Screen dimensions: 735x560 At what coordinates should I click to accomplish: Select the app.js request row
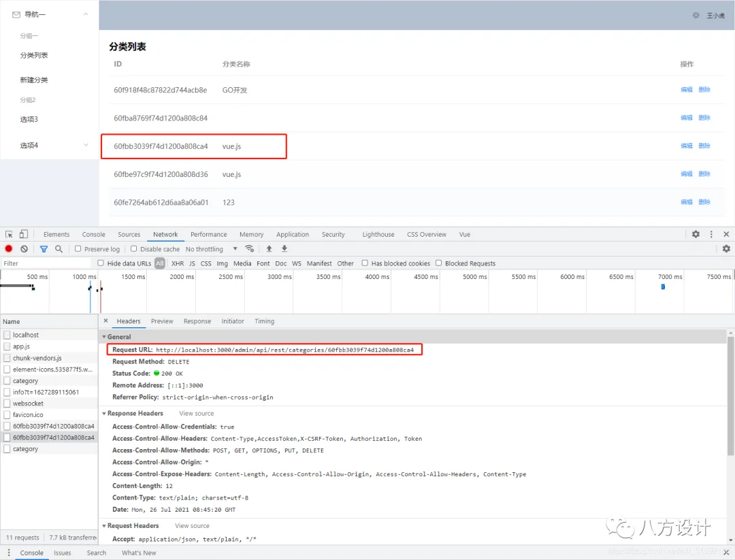tap(49, 346)
